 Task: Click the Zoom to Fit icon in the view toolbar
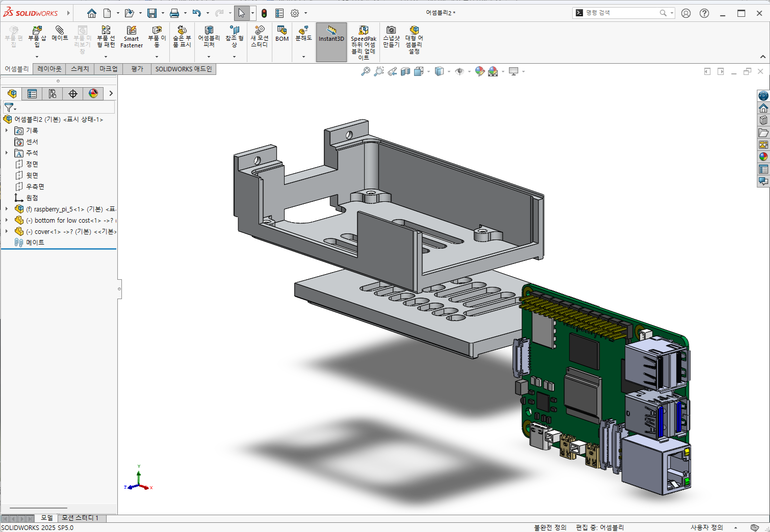coord(366,72)
